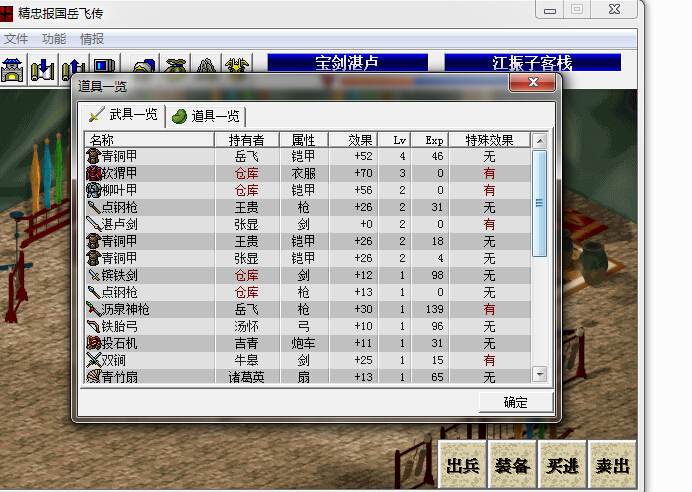
Task: Sort by the Lv column header
Action: tap(395, 140)
